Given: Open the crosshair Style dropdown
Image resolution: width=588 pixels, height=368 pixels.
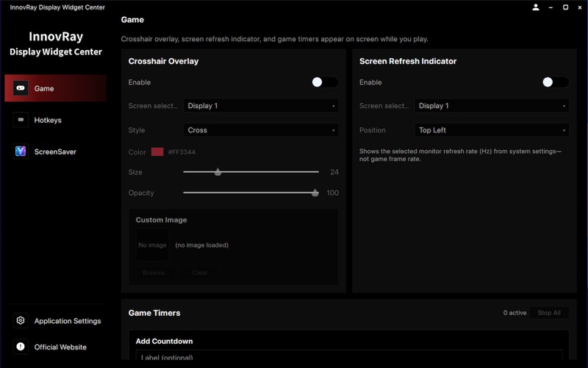Looking at the screenshot, I should pos(261,130).
